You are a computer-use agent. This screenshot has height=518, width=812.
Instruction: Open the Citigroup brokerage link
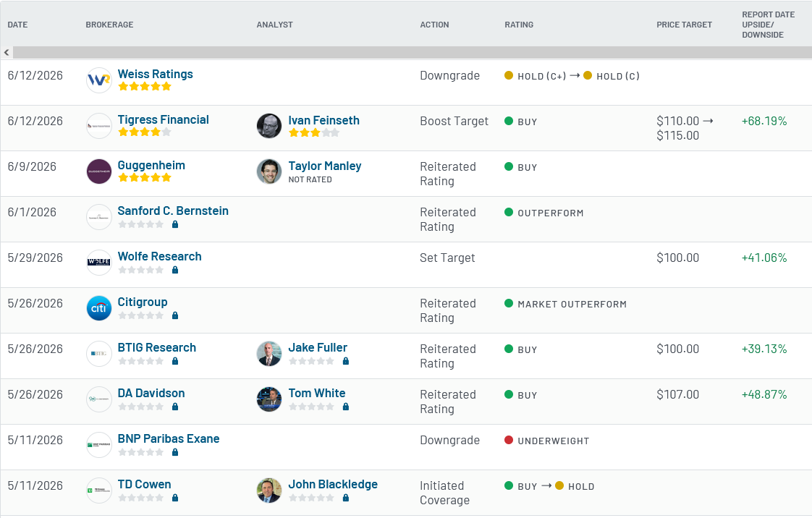(x=143, y=302)
